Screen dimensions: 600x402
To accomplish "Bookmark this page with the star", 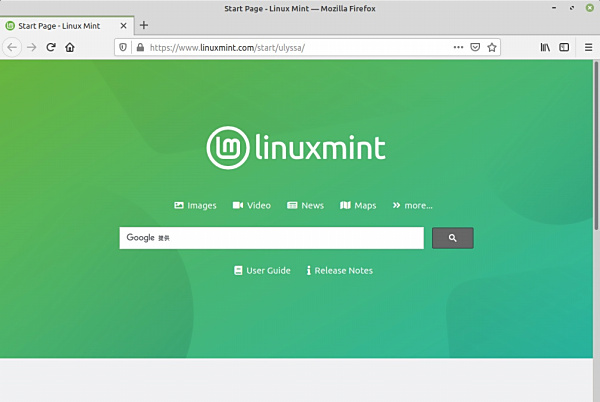I will click(x=492, y=47).
